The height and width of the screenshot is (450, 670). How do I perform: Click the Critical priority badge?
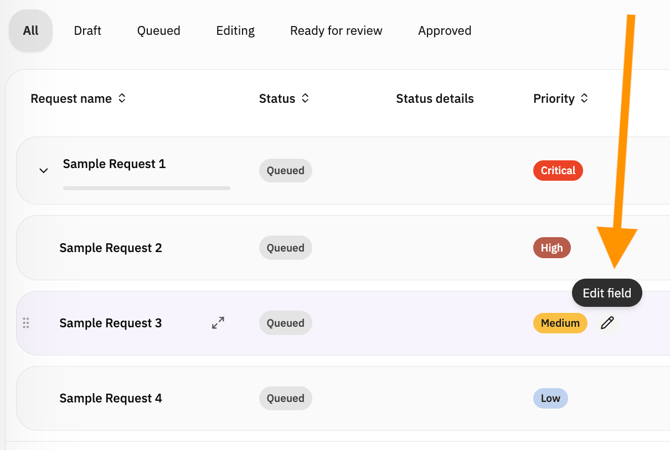point(557,171)
